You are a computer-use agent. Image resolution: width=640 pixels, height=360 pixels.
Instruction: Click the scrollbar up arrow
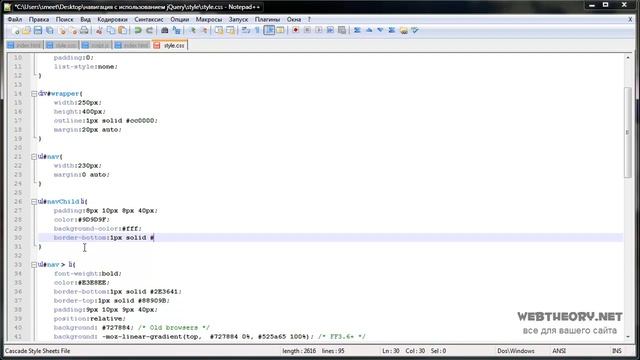click(x=628, y=58)
